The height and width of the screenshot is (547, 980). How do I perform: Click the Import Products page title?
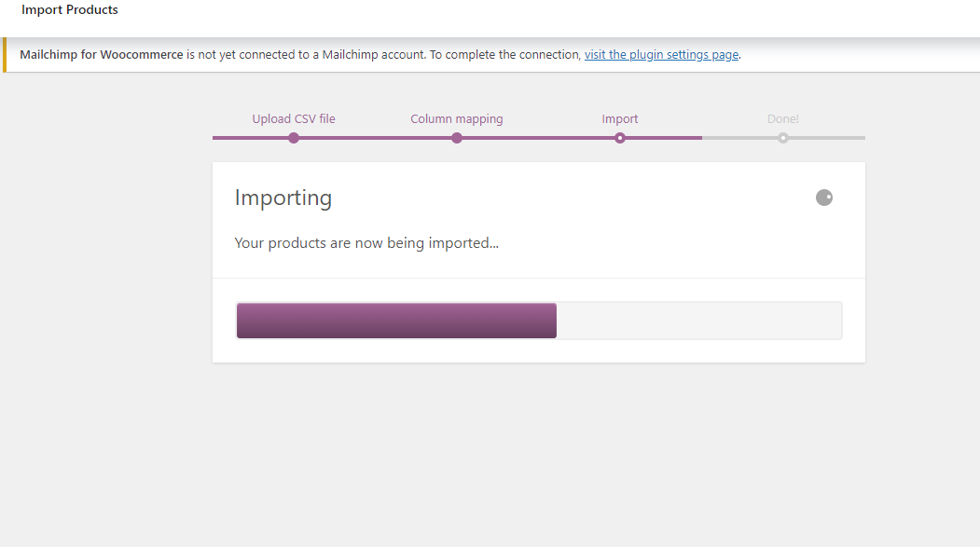point(69,9)
